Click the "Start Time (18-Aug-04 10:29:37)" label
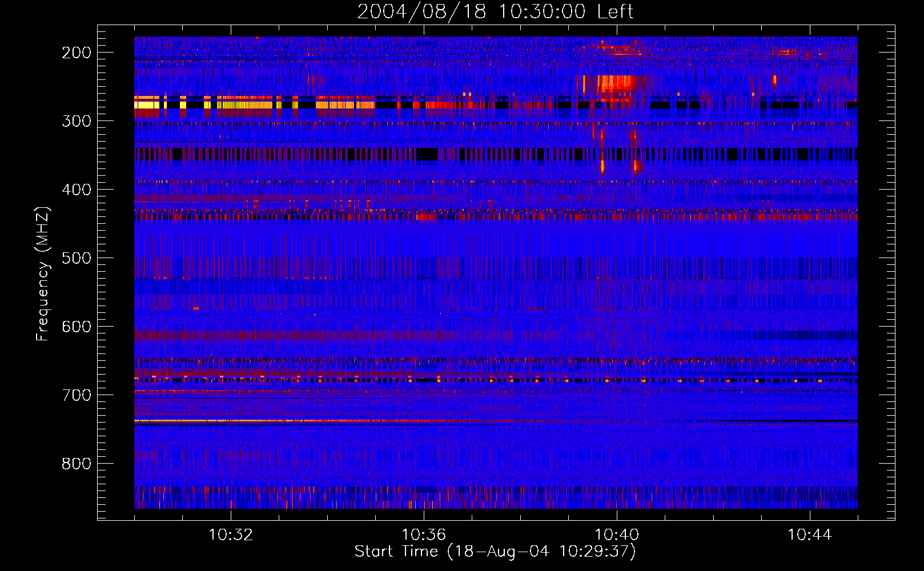Viewport: 924px width, 571px height. pyautogui.click(x=495, y=552)
